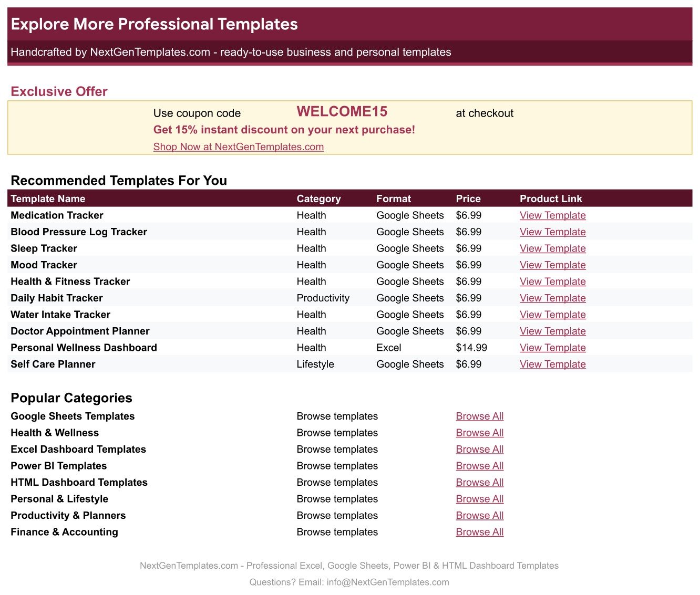Screen dimensions: 700x595
Task: Select the WELCOME15 coupon code text
Action: (342, 111)
